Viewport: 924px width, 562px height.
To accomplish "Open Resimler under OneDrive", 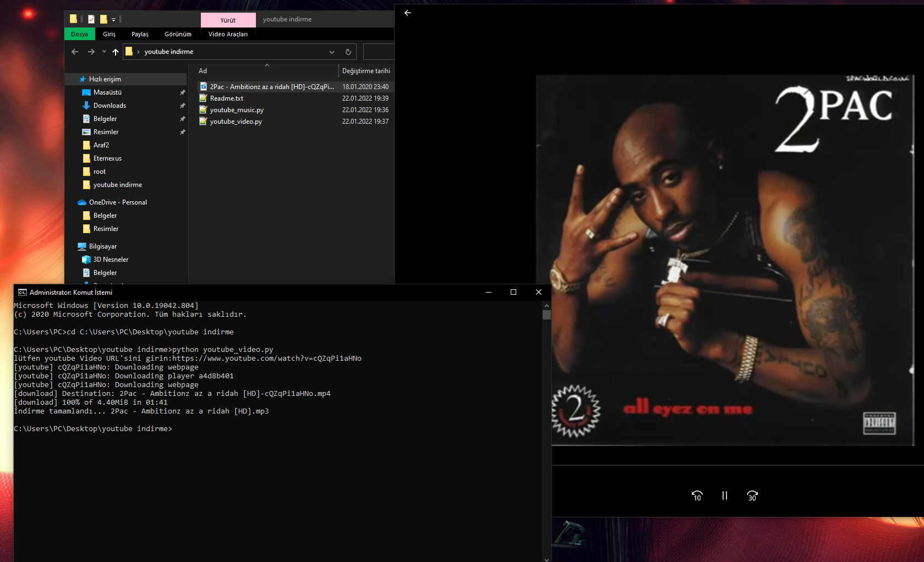I will pyautogui.click(x=106, y=229).
